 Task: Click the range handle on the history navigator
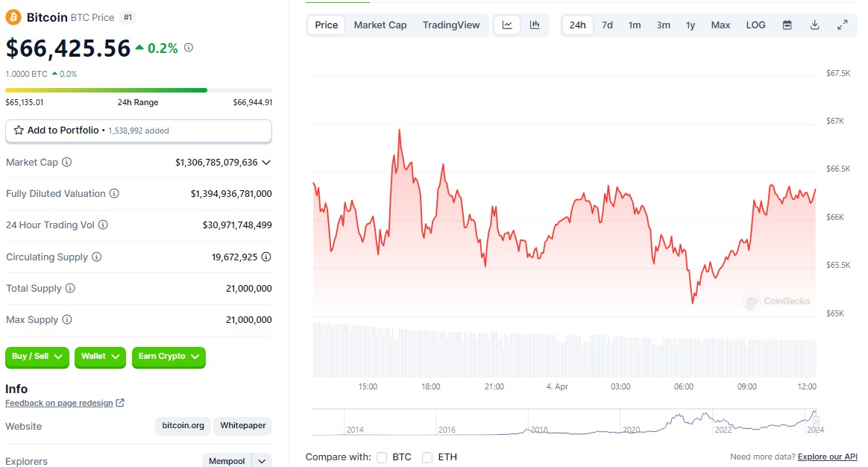click(815, 422)
